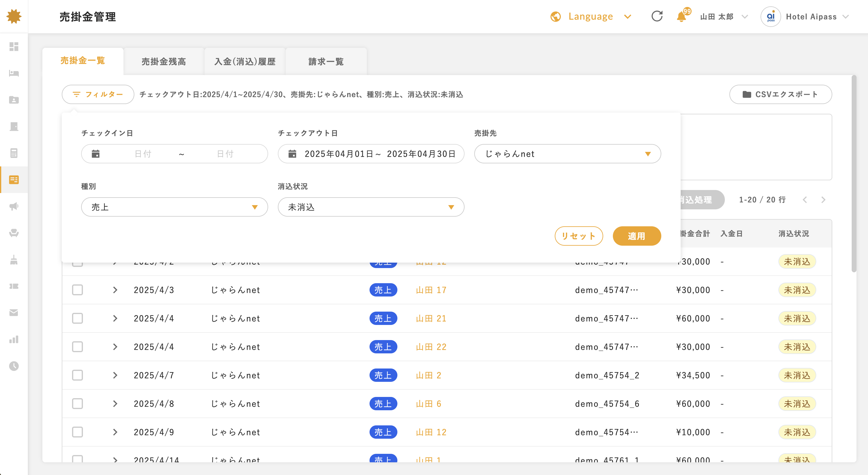The height and width of the screenshot is (475, 868).
Task: Click the 入金日 column header
Action: click(x=732, y=234)
